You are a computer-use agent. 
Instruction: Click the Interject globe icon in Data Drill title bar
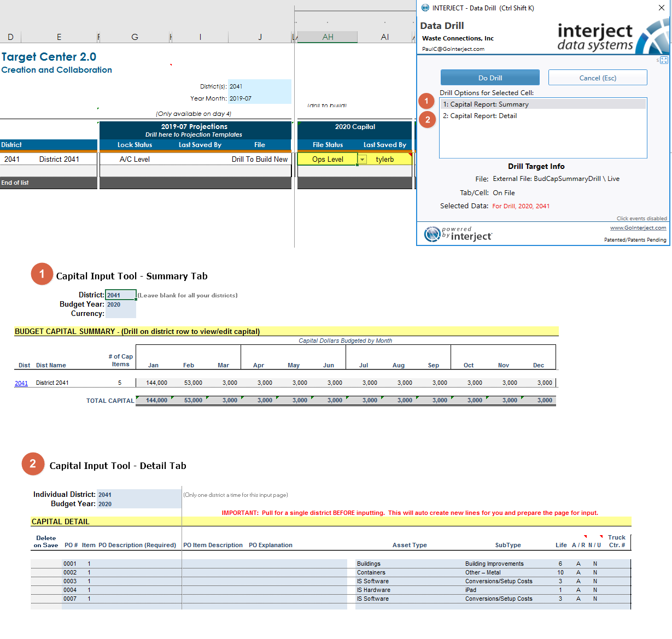[425, 8]
